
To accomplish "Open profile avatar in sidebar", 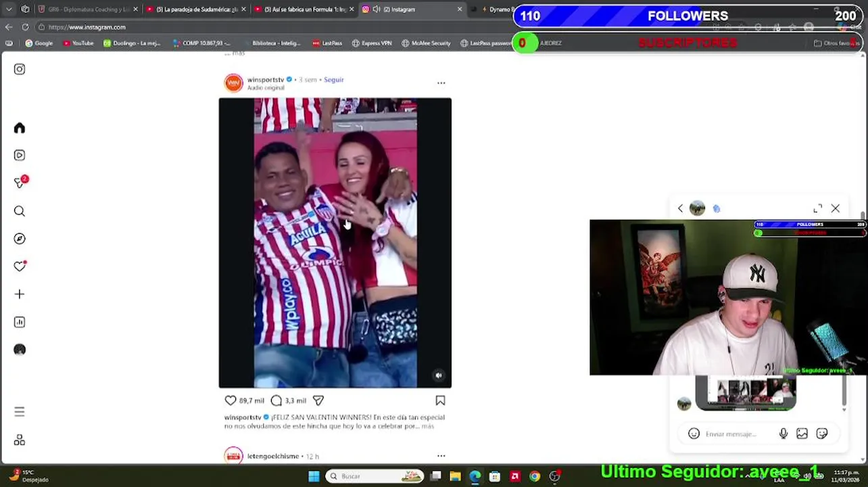I will 20,350.
